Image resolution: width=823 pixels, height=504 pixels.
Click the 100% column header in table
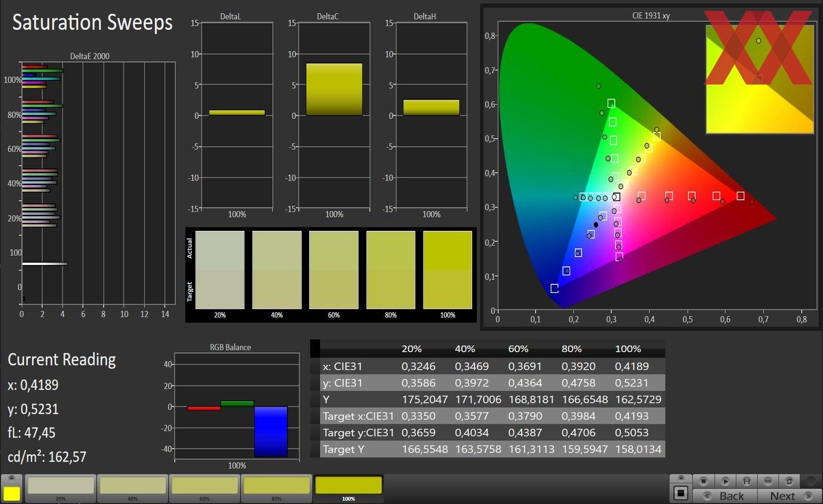click(628, 349)
